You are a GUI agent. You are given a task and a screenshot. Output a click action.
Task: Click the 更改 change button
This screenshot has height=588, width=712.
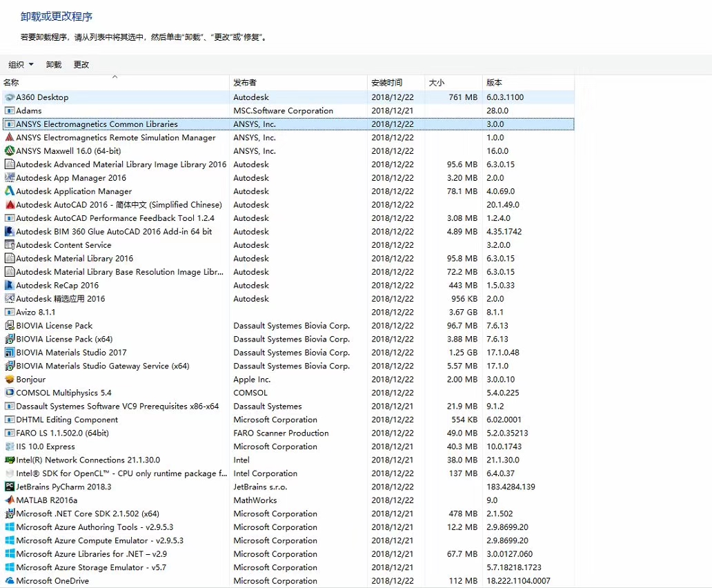click(x=81, y=65)
